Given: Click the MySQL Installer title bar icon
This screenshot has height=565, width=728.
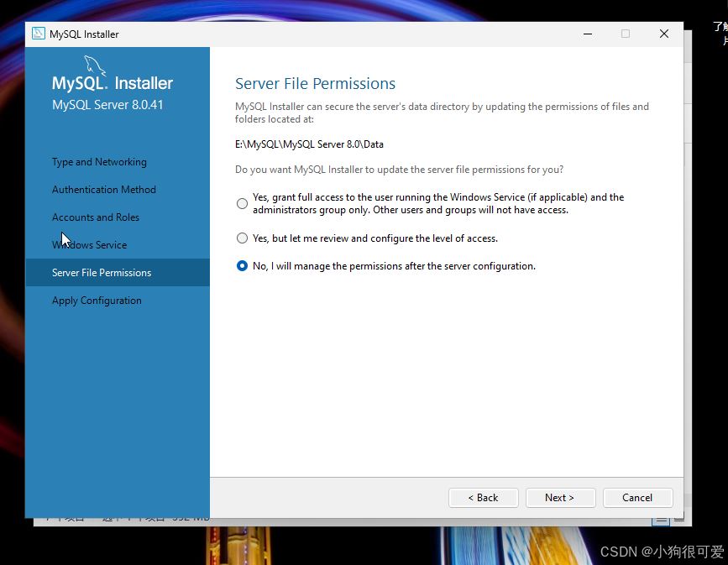Looking at the screenshot, I should click(39, 34).
